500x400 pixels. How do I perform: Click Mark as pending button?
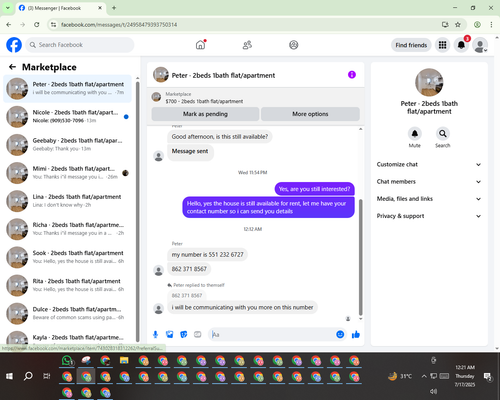tap(205, 114)
